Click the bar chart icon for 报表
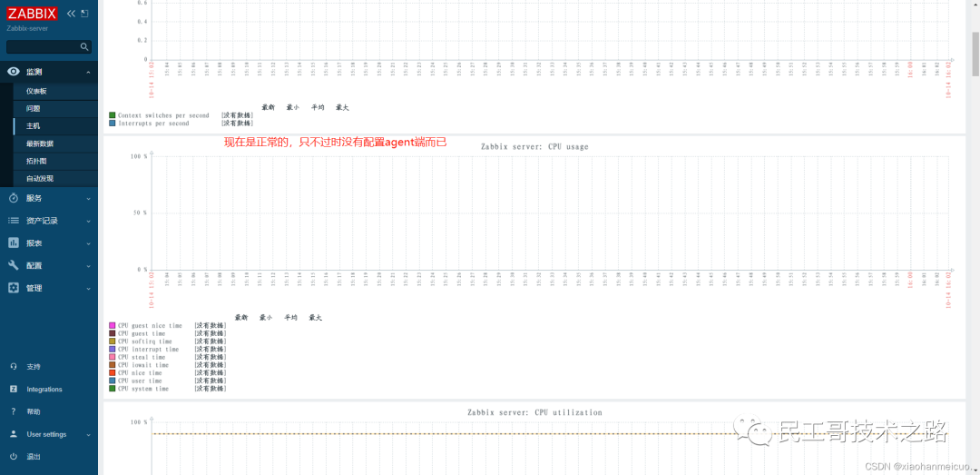This screenshot has width=980, height=475. [x=14, y=242]
